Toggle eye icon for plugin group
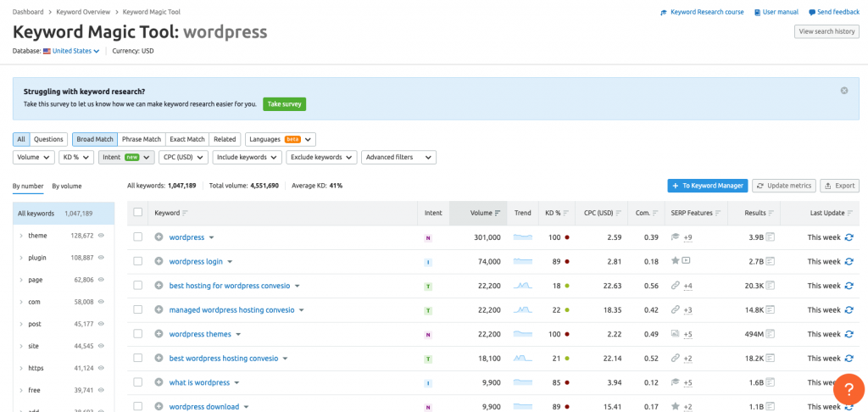 [x=102, y=258]
